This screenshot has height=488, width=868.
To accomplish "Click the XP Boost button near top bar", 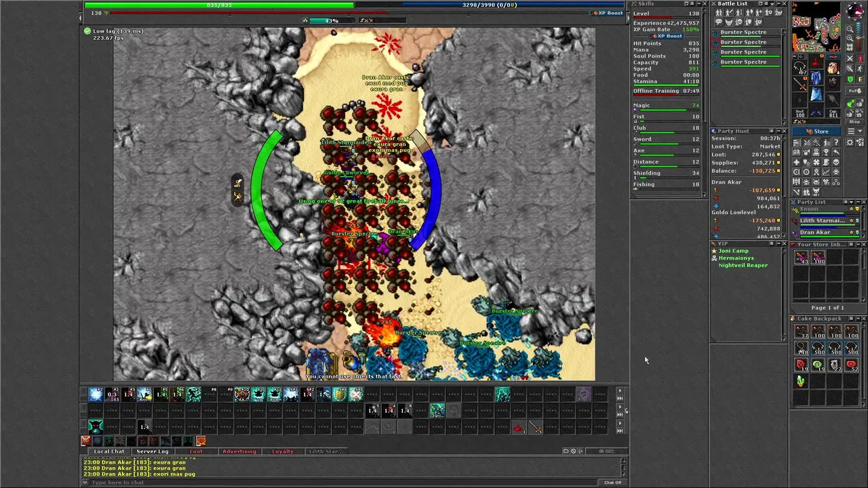I will click(608, 13).
